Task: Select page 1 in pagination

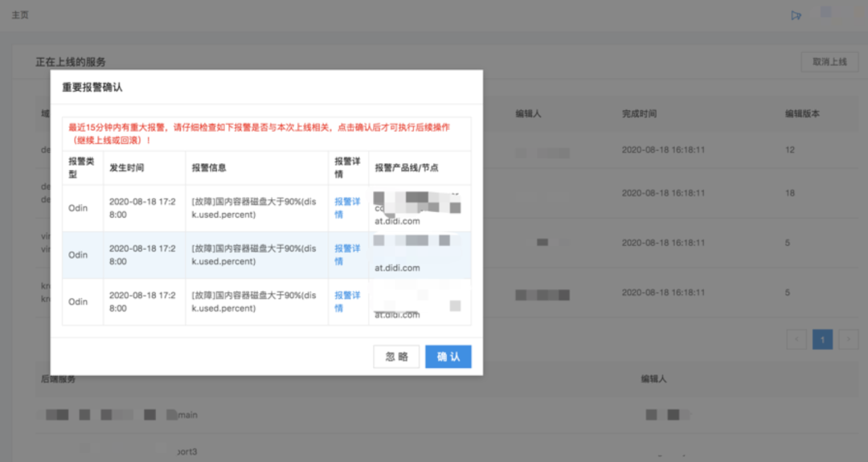Action: point(823,339)
